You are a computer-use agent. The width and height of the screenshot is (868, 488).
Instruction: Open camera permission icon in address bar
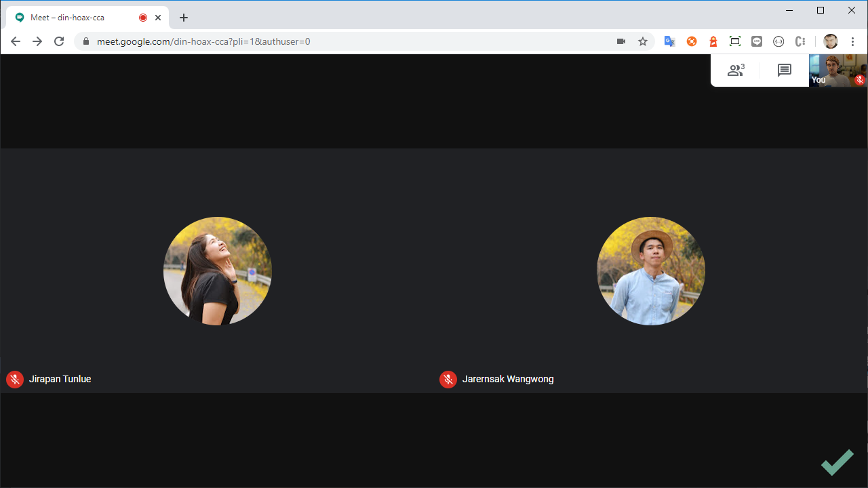click(621, 41)
